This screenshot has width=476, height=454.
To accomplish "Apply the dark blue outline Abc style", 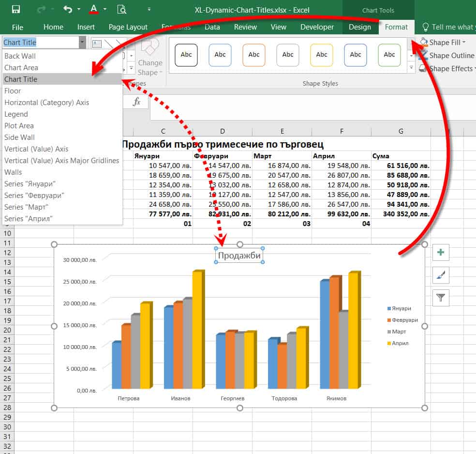I will [x=356, y=55].
